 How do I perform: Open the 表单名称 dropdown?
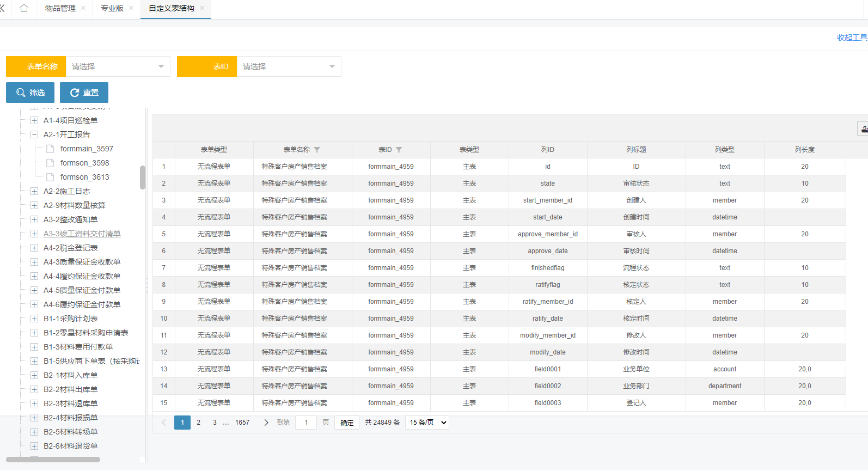(118, 66)
